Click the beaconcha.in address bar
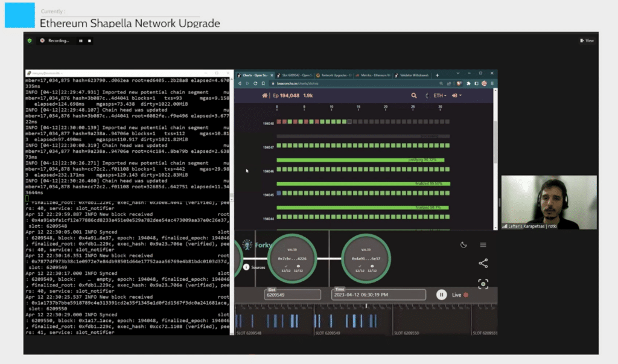Image resolution: width=618 pixels, height=364 pixels. pyautogui.click(x=355, y=84)
